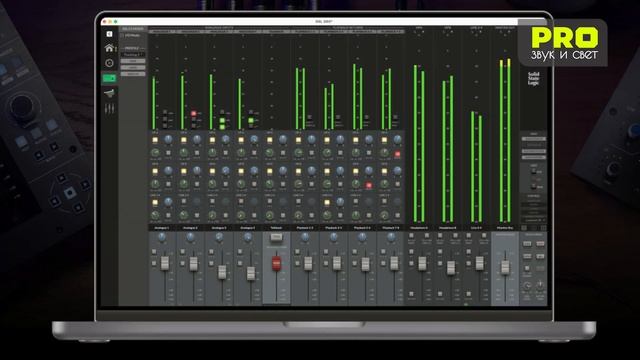Click the Monitor Bus master fader
The image size is (640, 360).
pyautogui.click(x=505, y=267)
